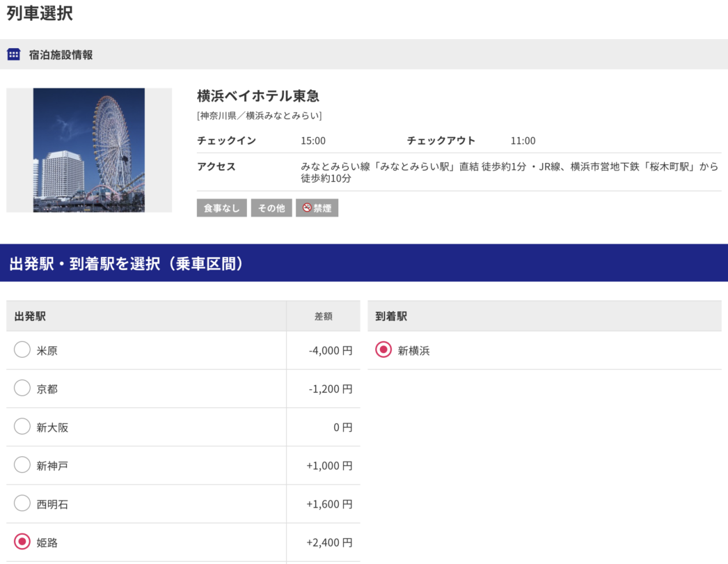The image size is (728, 564).
Task: Click the location text 神奈川県／横浜みなとみらい
Action: pyautogui.click(x=259, y=116)
